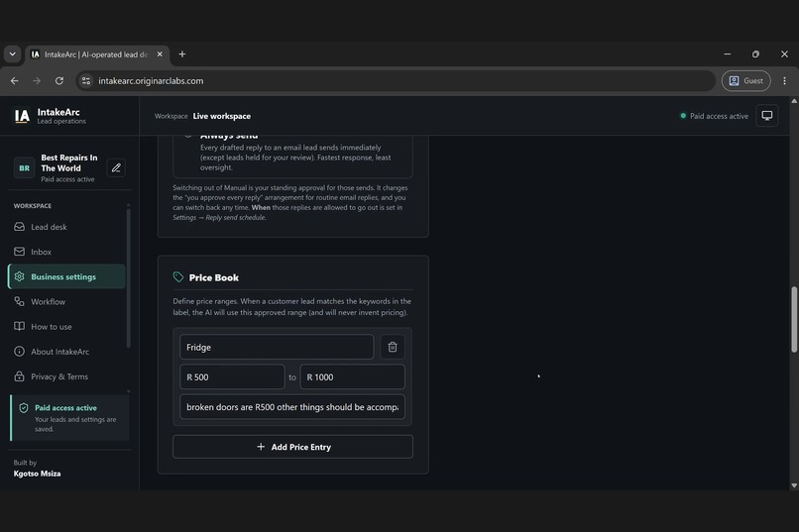Click the IntakeArc IA logo icon
Screen dimensions: 799x532
click(22, 116)
